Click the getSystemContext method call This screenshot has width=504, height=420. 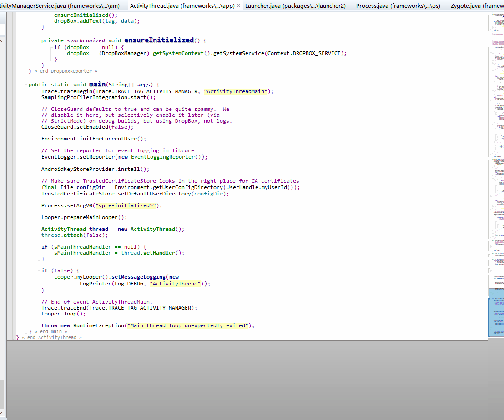point(178,53)
